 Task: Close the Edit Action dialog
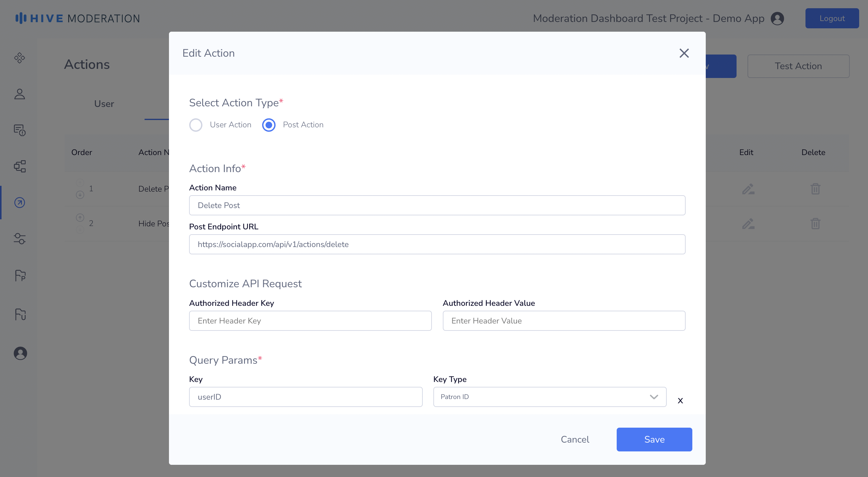[684, 53]
